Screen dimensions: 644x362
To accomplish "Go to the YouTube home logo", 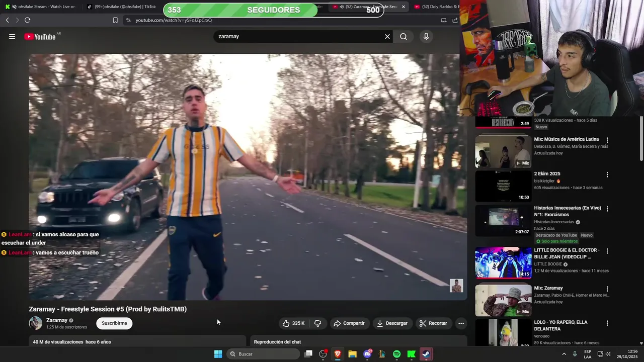I will tap(40, 37).
